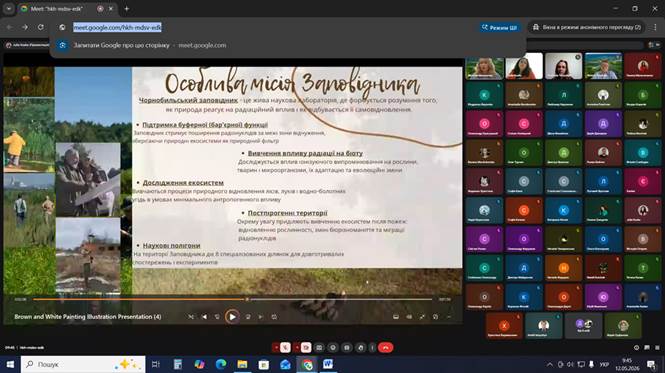Mute the media player volume

(409, 317)
